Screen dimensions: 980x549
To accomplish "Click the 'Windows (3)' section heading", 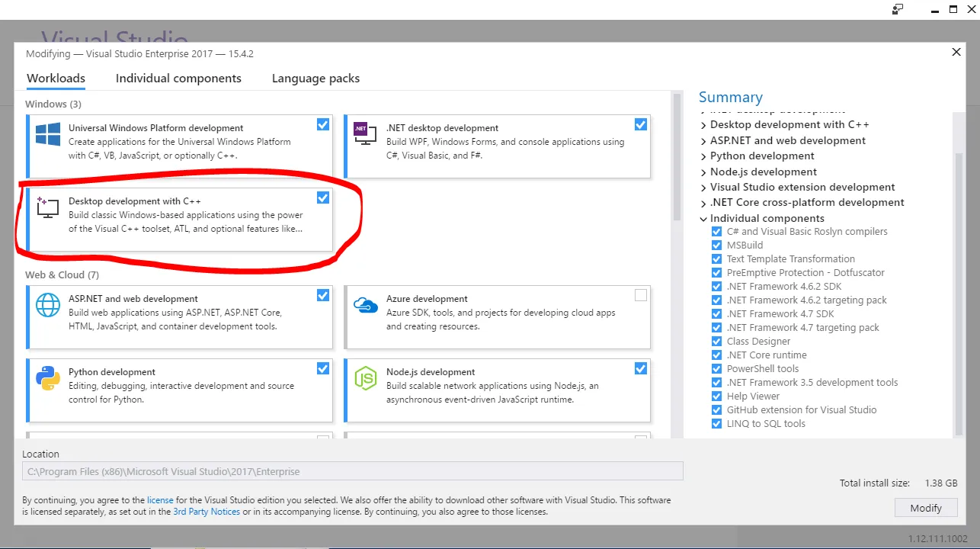I will (x=53, y=104).
